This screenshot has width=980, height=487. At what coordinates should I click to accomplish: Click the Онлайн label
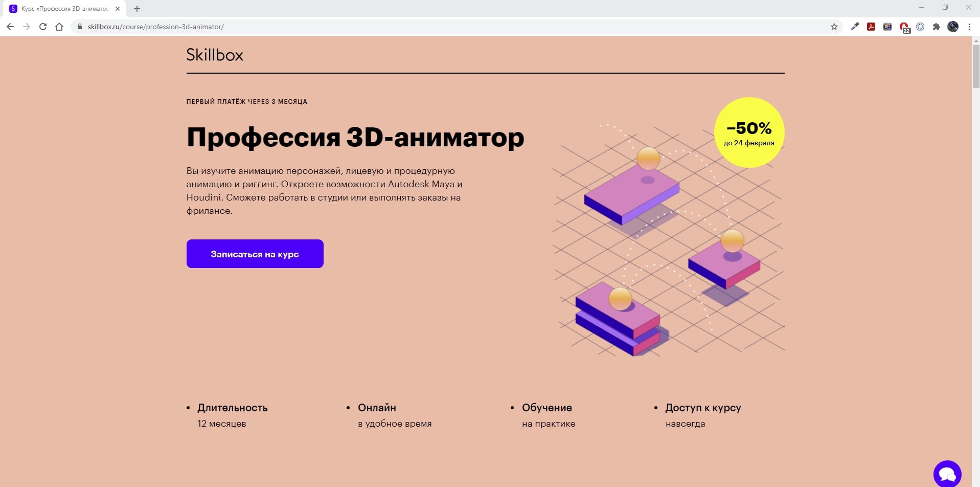coord(377,408)
